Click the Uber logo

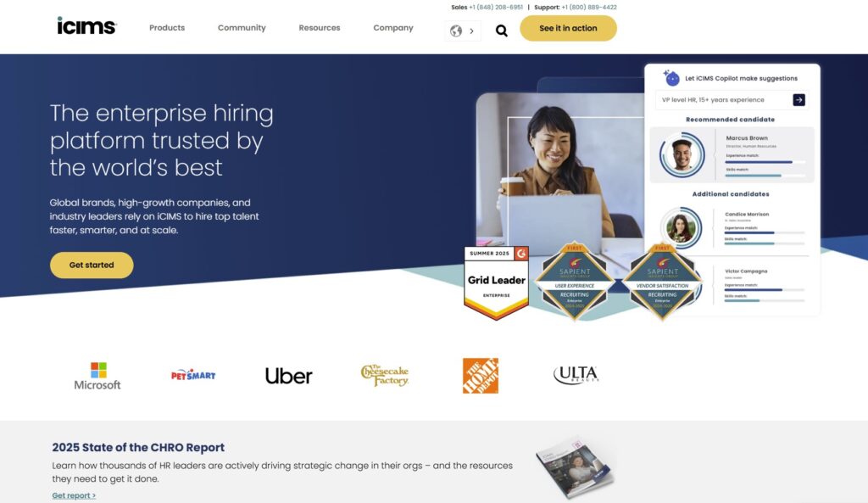coord(288,376)
